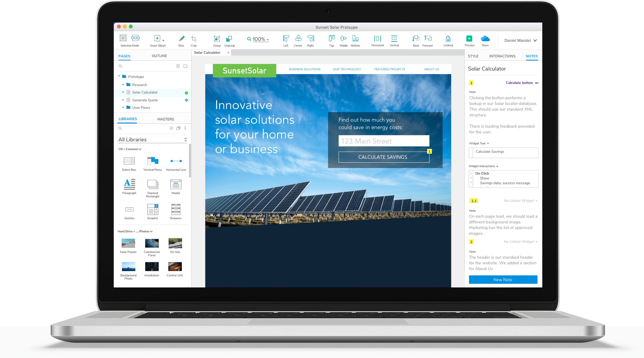Toggle the contained Selection Mode icon

pos(123,38)
